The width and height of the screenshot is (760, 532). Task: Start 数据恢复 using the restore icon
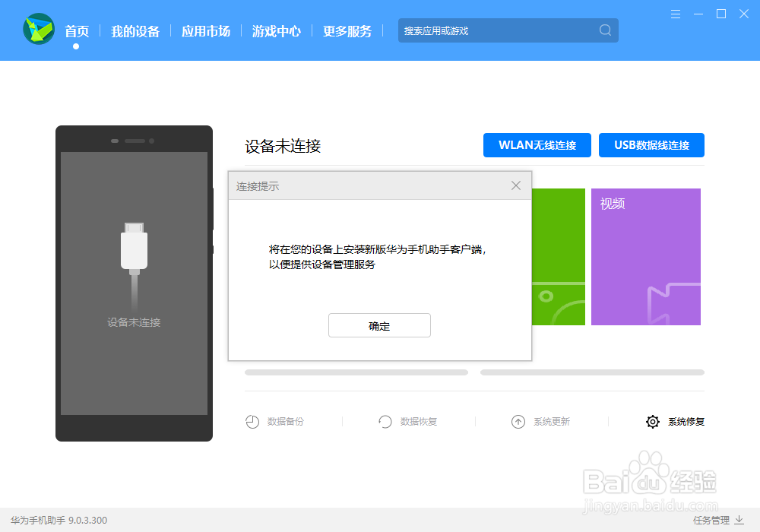(x=385, y=421)
